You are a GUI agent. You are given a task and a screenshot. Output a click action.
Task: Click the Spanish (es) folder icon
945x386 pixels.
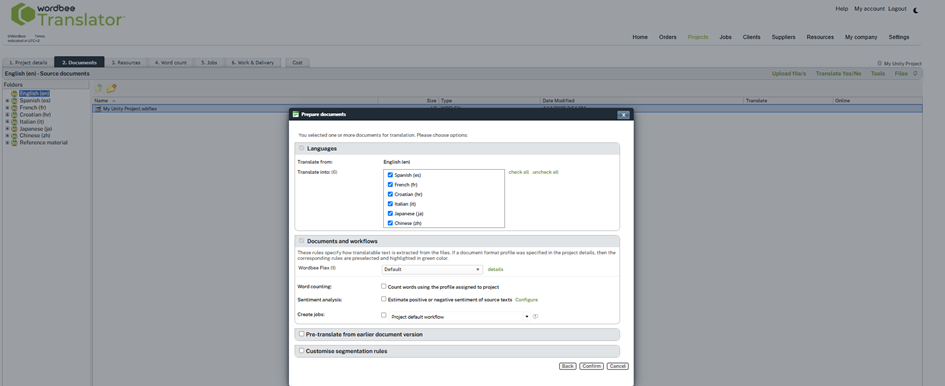tap(14, 101)
